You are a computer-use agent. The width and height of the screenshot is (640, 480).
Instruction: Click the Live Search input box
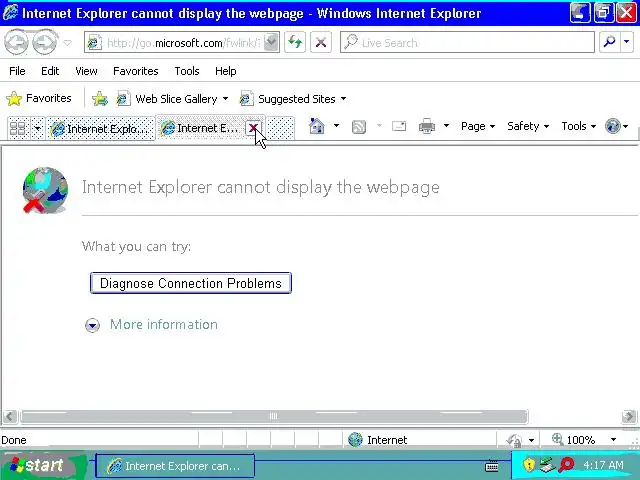pos(467,42)
